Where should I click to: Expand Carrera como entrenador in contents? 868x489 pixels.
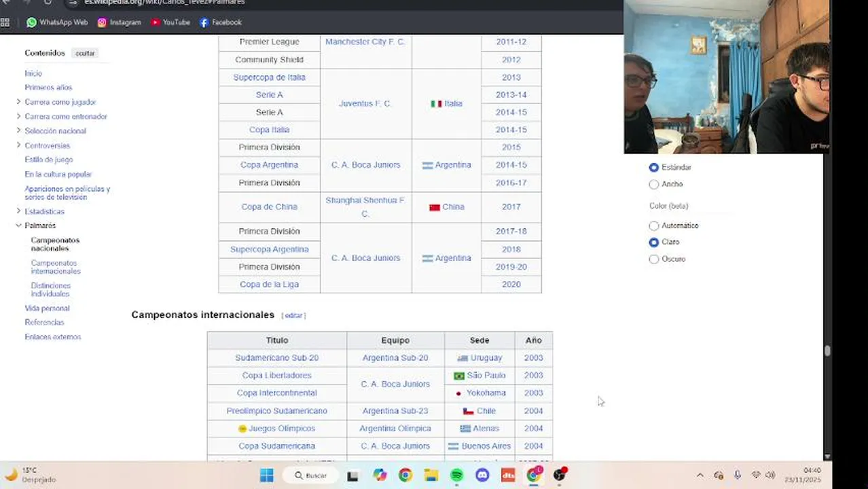[x=18, y=116]
